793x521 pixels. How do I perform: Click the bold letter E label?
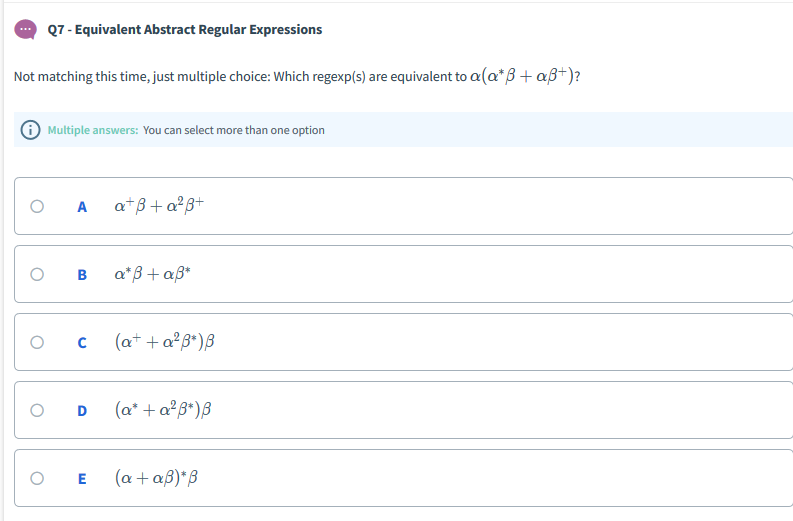click(x=82, y=478)
